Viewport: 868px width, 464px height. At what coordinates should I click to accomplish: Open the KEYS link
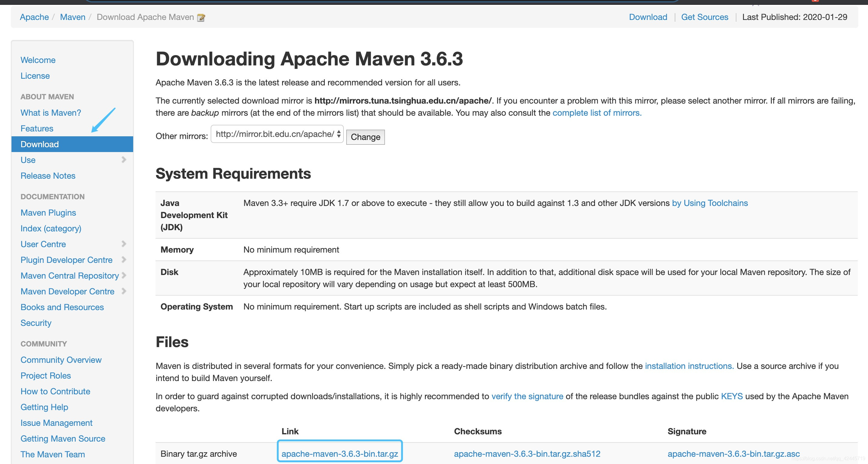732,396
